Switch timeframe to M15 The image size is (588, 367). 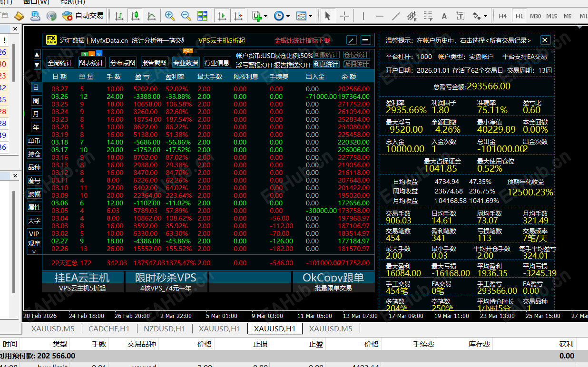(551, 16)
